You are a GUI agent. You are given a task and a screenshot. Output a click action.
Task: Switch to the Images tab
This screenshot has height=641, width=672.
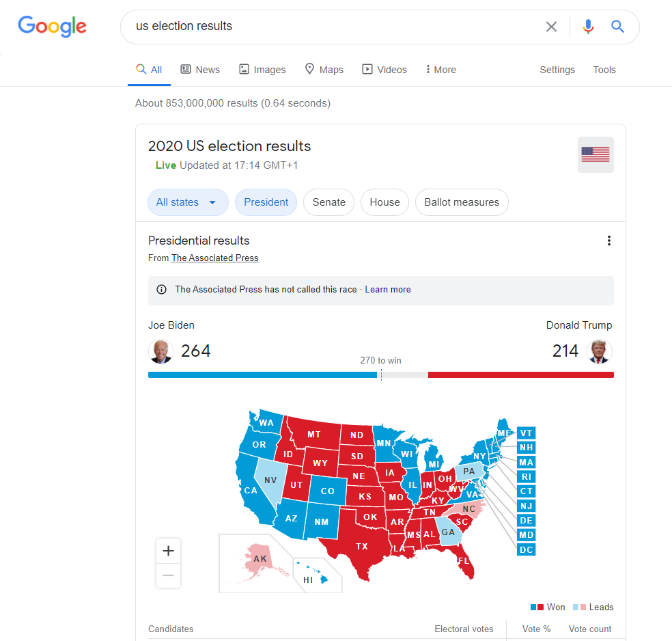(x=262, y=70)
